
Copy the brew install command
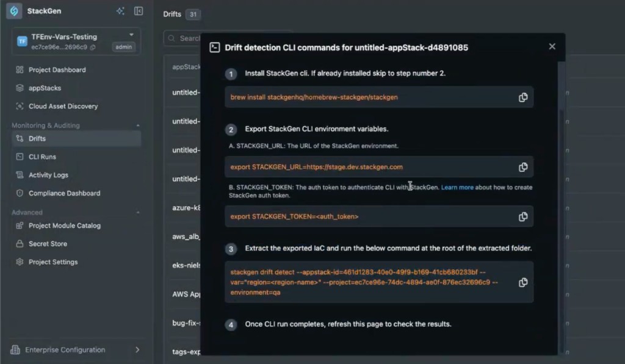(523, 98)
